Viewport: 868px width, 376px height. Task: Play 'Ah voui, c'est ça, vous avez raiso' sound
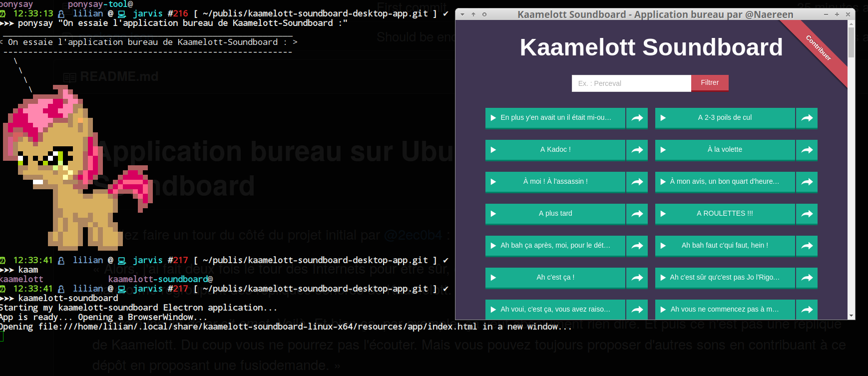(555, 309)
